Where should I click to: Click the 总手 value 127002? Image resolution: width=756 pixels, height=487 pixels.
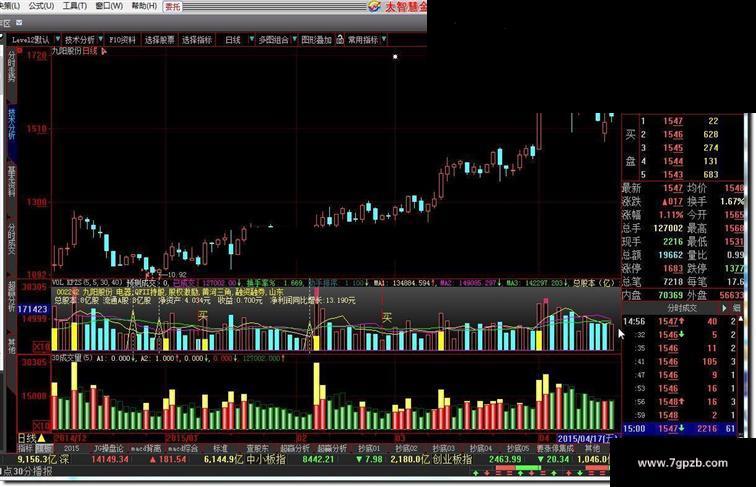coord(668,228)
